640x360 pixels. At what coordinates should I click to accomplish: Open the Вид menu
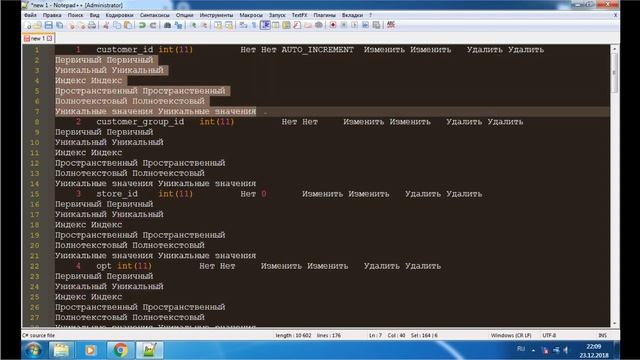pyautogui.click(x=94, y=15)
